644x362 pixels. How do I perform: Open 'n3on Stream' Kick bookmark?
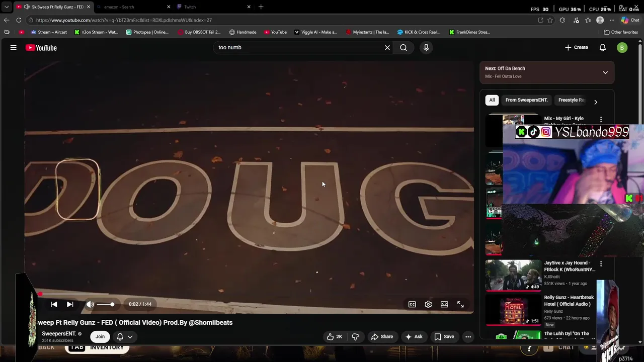[97, 32]
